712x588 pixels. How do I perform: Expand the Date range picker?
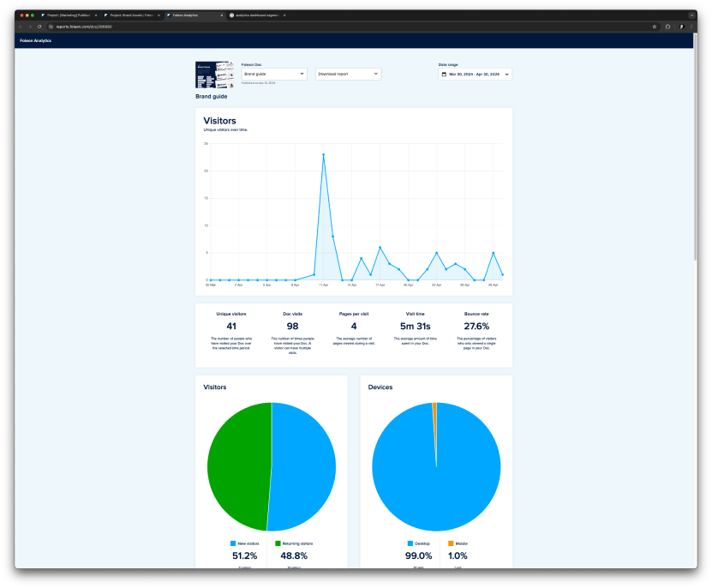(475, 75)
